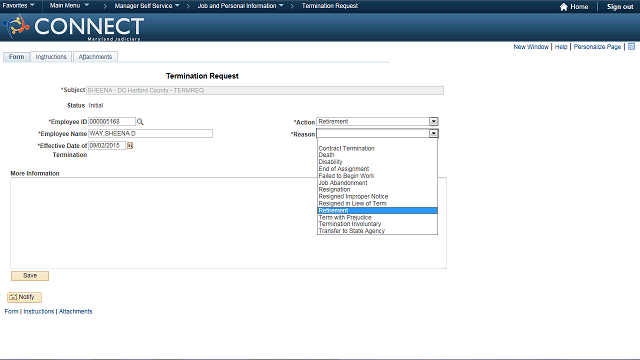This screenshot has width=640, height=360.
Task: Click the bottom Attachments link
Action: [76, 311]
